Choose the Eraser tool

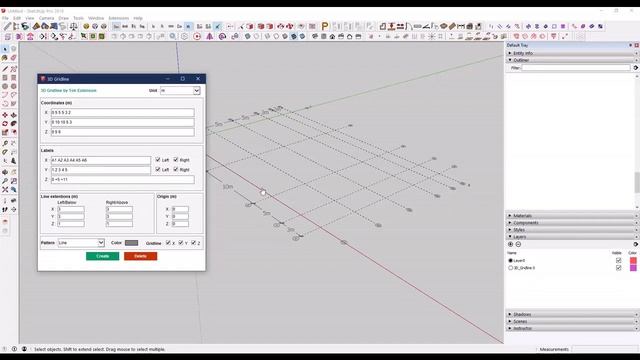(13, 58)
